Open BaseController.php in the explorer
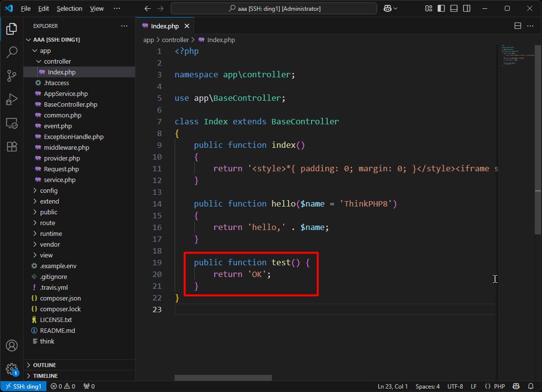This screenshot has width=542, height=392. click(80, 104)
